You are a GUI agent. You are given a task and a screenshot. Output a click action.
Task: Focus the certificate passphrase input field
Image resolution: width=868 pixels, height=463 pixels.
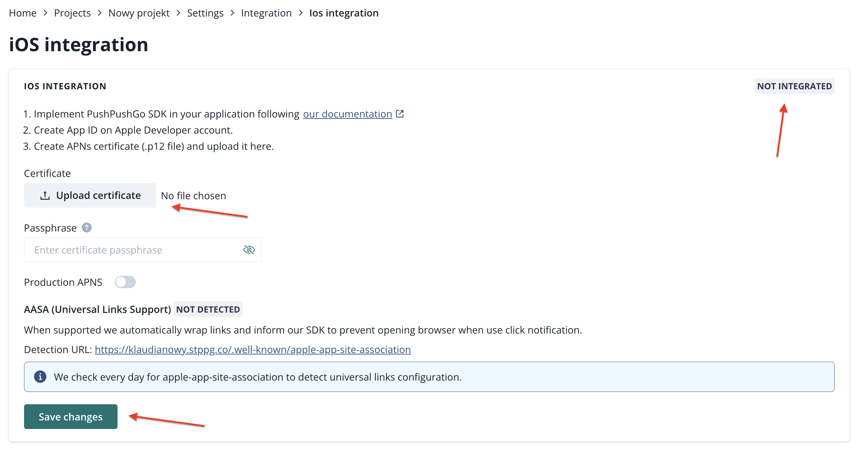pos(134,250)
